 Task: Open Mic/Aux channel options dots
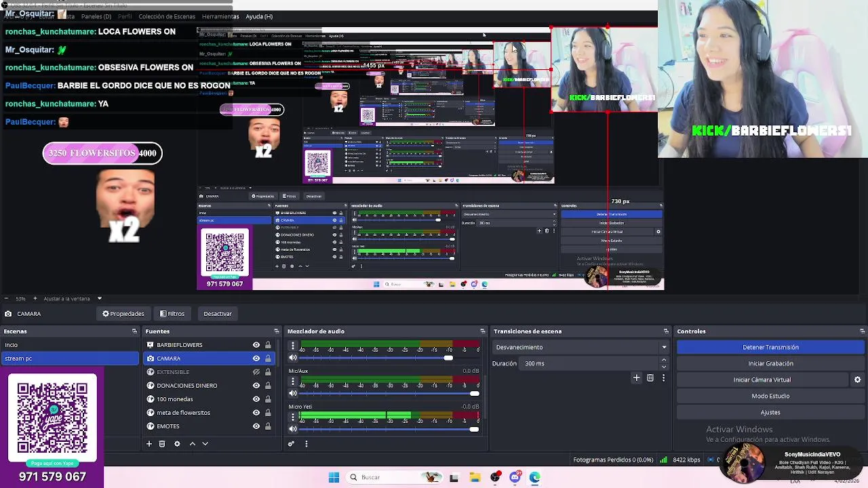point(293,382)
